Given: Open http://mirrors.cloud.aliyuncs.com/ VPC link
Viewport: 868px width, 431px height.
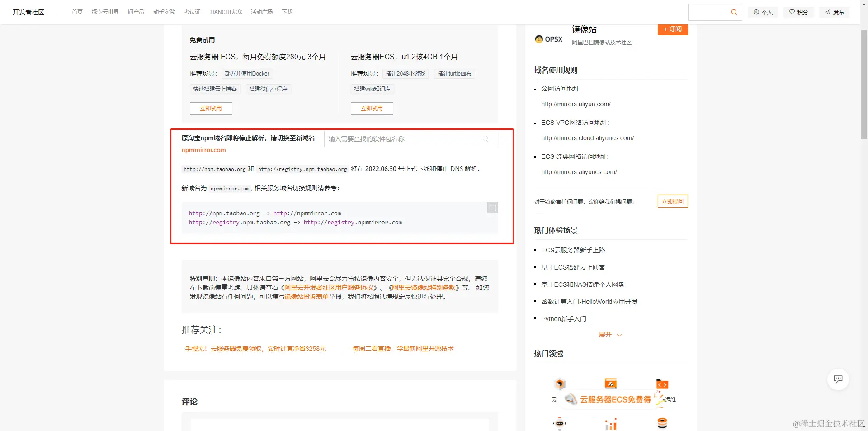Looking at the screenshot, I should coord(588,138).
